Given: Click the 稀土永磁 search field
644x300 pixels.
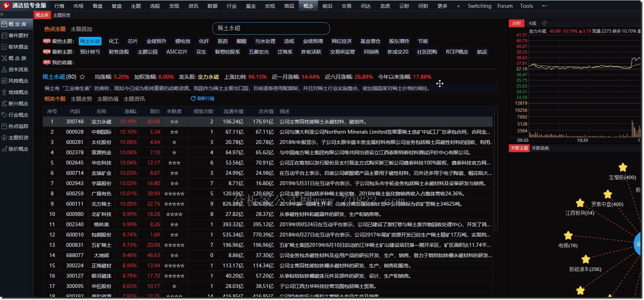Looking at the screenshot, I should tap(271, 28).
